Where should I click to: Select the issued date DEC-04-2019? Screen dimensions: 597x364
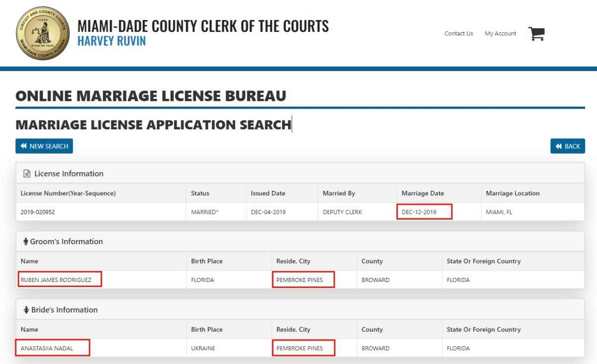coord(268,212)
